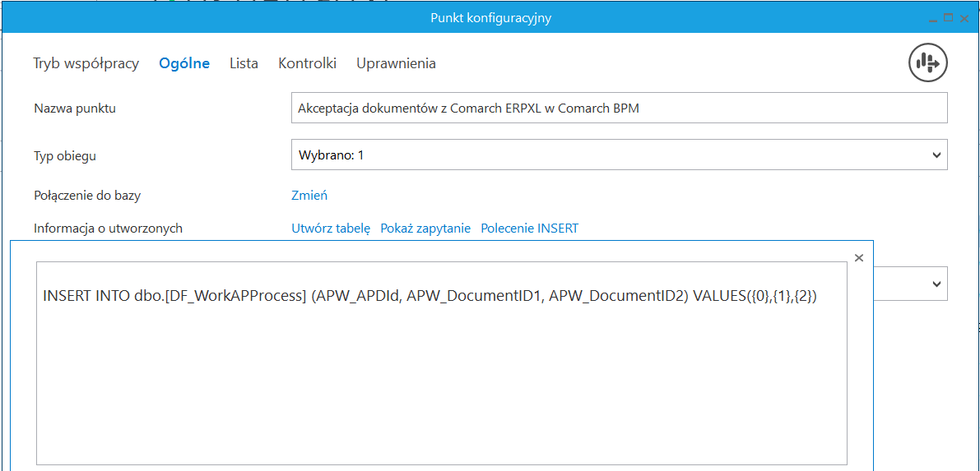Select the Ogólne tab
980x471 pixels.
184,63
